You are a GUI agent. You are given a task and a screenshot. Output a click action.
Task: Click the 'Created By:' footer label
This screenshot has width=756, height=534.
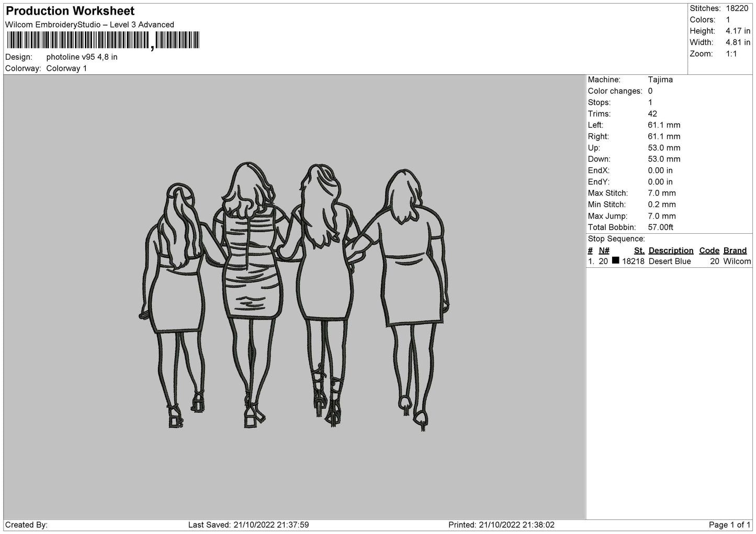click(x=27, y=525)
